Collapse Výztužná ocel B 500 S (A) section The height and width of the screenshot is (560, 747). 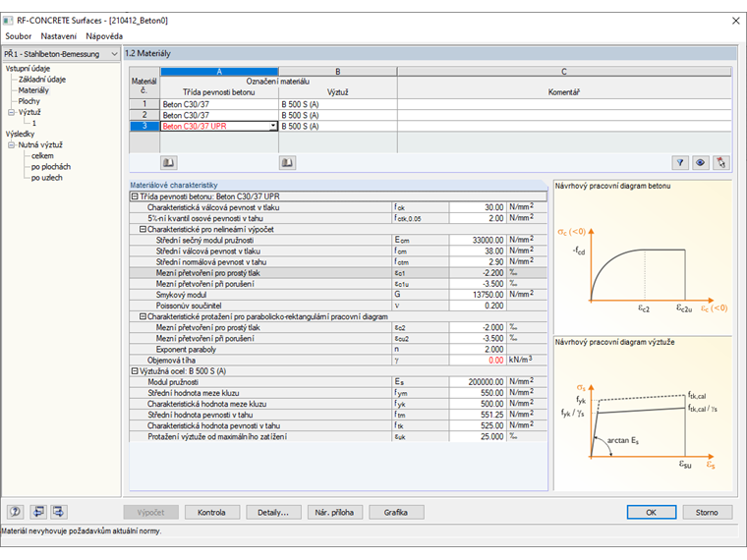click(135, 371)
